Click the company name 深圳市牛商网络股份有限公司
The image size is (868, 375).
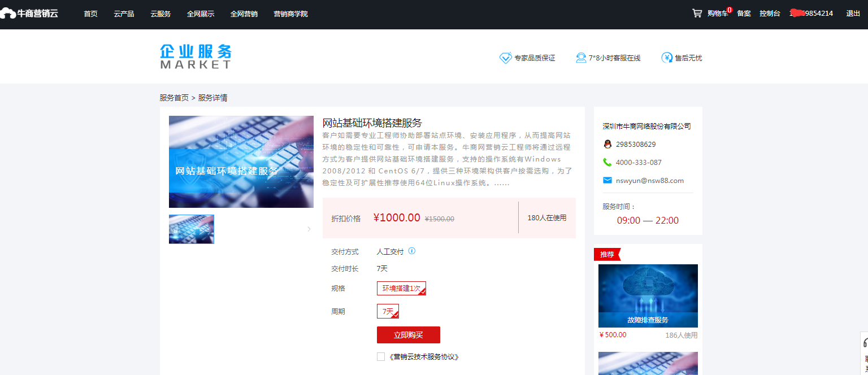point(647,127)
